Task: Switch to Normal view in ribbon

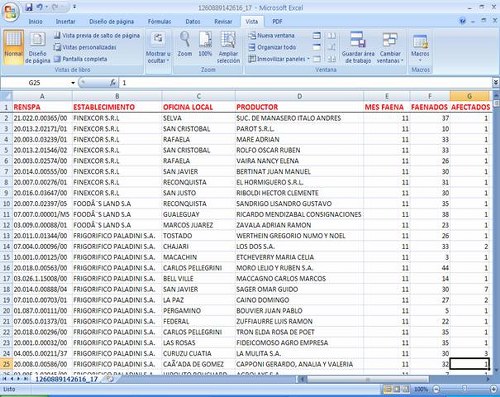Action: point(14,47)
